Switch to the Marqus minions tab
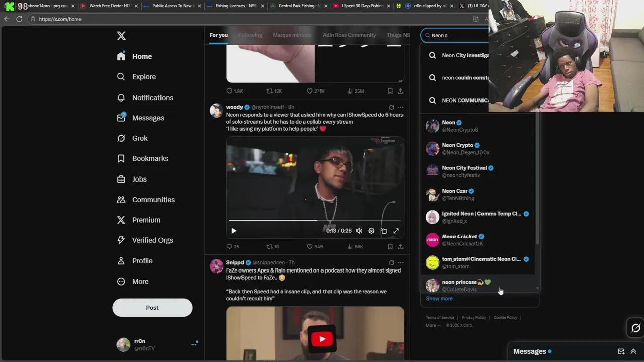Screen dimensions: 644x362 (292, 35)
